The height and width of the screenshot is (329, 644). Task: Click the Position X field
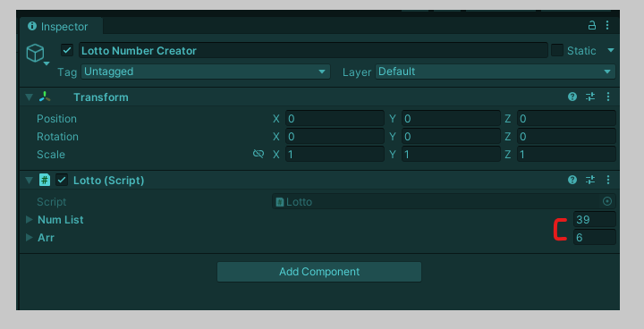pos(335,119)
